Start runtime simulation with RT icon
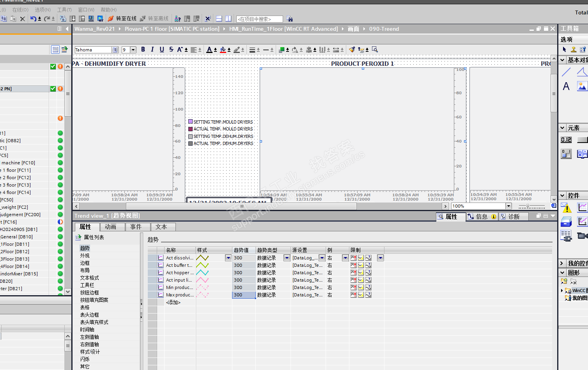588x370 pixels. 101,19
